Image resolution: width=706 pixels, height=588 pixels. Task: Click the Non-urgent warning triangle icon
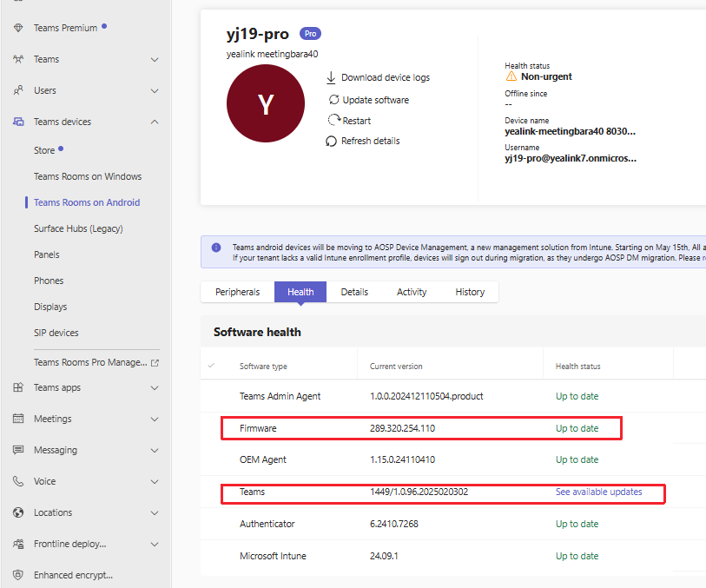coord(511,76)
